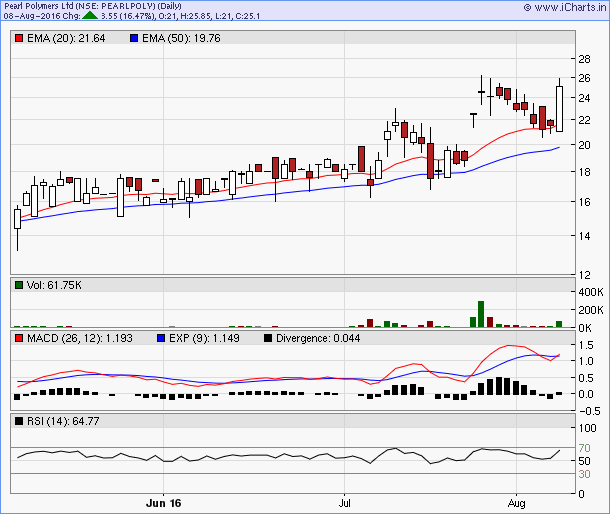Click the Aug date axis label
This screenshot has height=514, width=610.
[516, 503]
